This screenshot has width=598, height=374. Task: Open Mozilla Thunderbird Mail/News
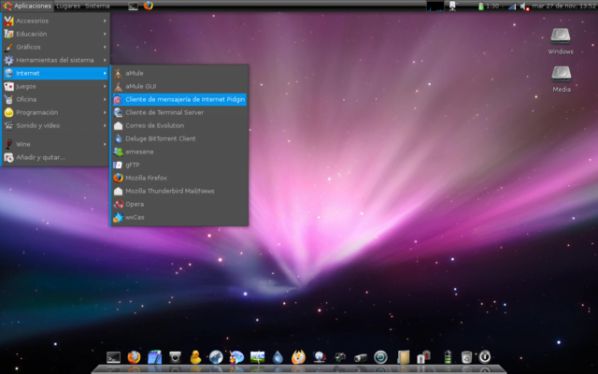pos(180,191)
